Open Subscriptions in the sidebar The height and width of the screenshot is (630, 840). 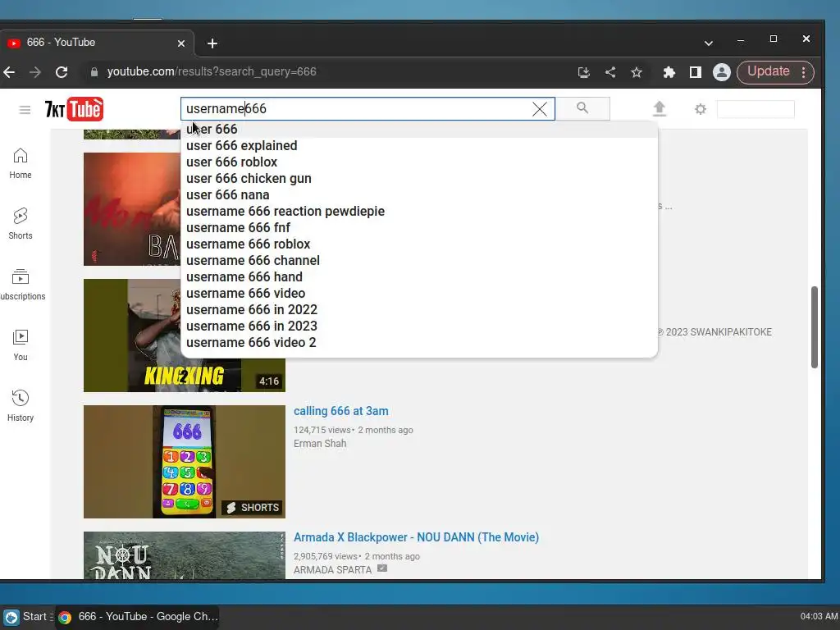pyautogui.click(x=22, y=285)
